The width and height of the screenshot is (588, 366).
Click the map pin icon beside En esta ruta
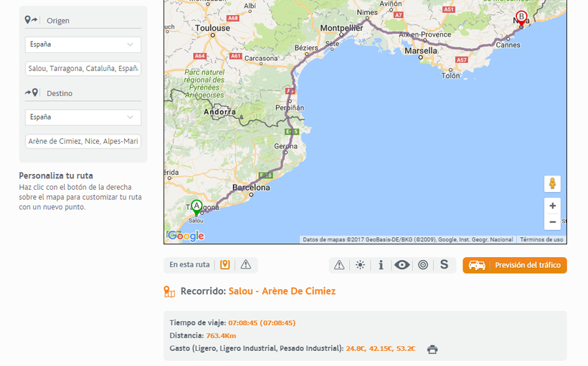[x=225, y=265]
